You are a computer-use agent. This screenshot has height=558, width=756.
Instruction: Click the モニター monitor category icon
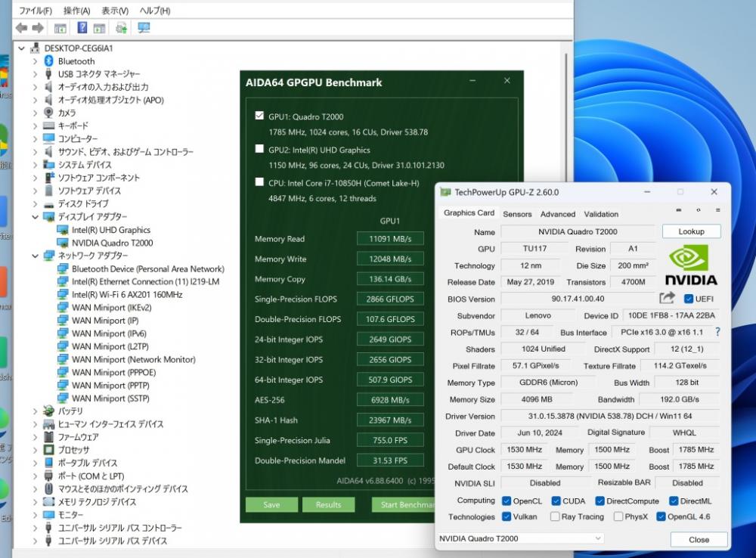coord(48,515)
